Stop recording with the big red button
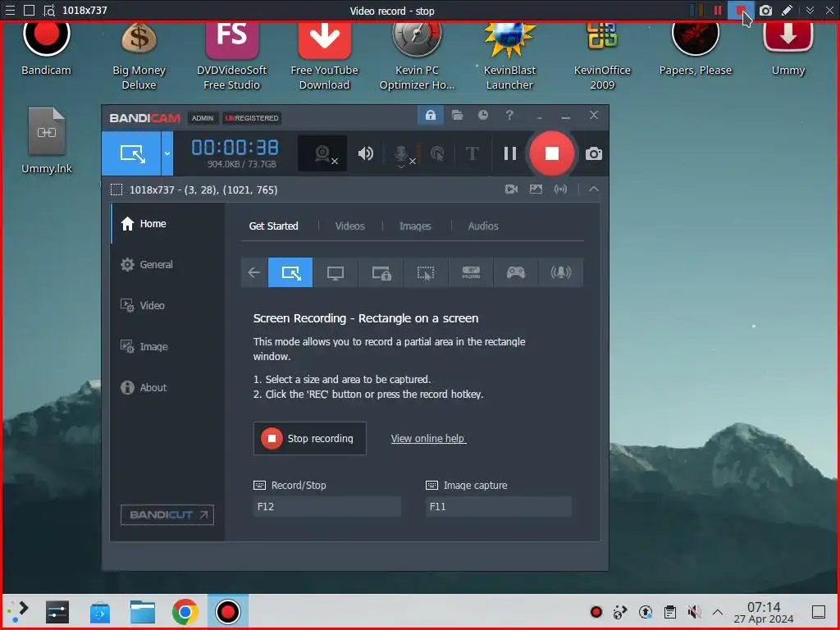840x630 pixels. coord(552,153)
